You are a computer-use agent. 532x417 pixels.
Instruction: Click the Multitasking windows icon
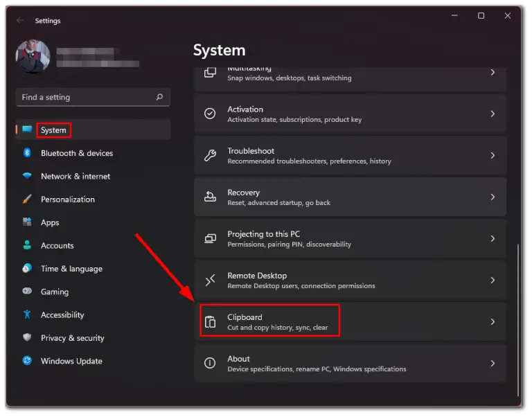click(x=210, y=72)
